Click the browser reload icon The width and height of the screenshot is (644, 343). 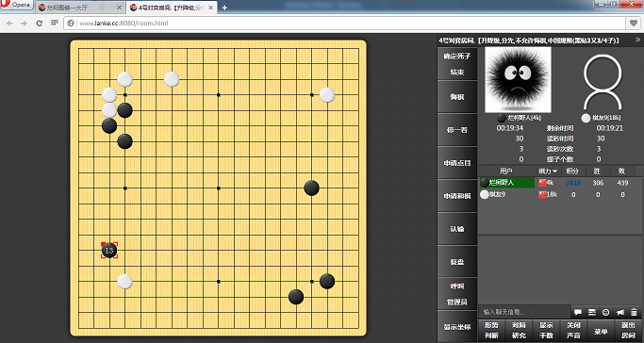point(40,24)
